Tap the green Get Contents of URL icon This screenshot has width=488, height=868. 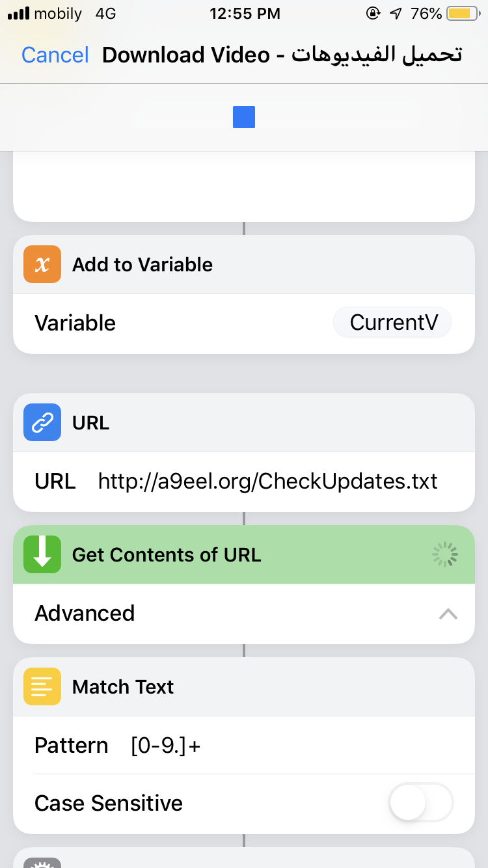[x=42, y=554]
